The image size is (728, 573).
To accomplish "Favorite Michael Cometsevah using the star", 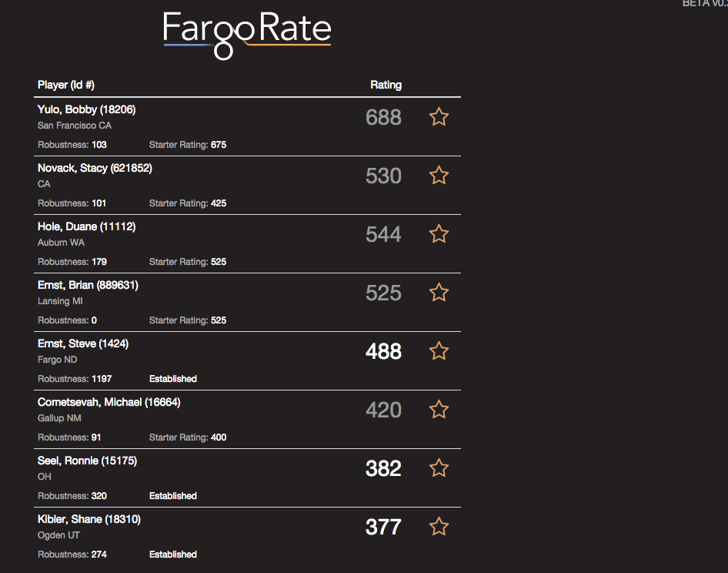I will click(x=439, y=410).
